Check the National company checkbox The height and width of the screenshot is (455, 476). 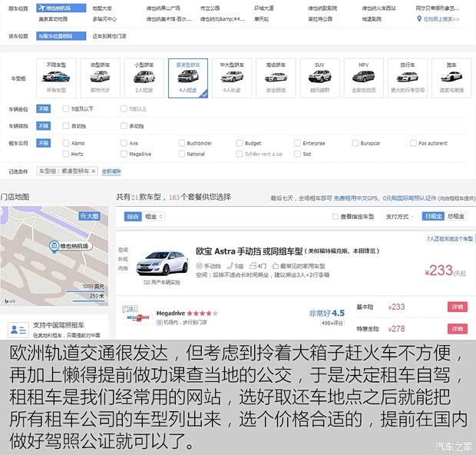[181, 154]
